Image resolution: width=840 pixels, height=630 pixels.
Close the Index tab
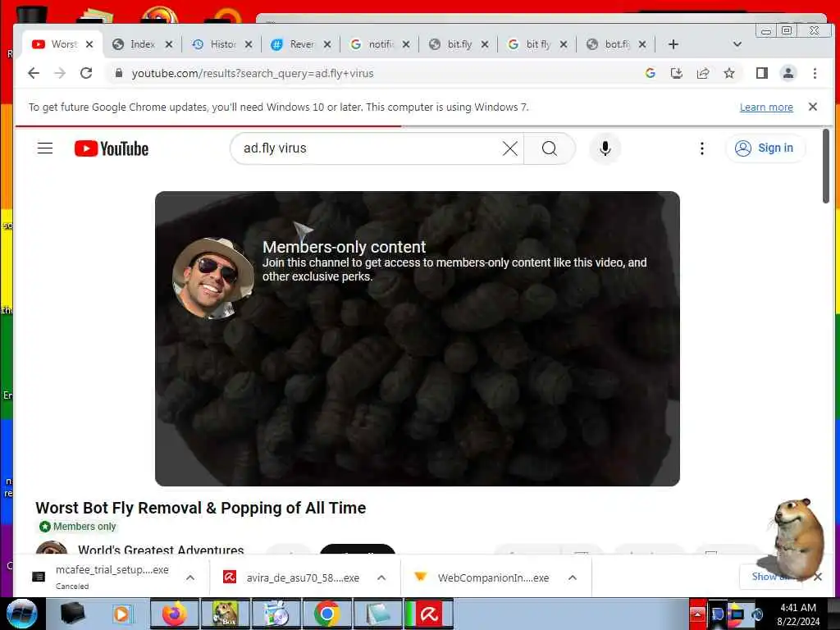click(x=169, y=44)
